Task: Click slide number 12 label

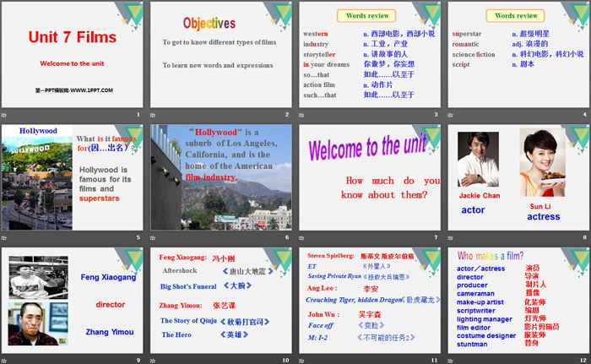Action: (x=583, y=361)
